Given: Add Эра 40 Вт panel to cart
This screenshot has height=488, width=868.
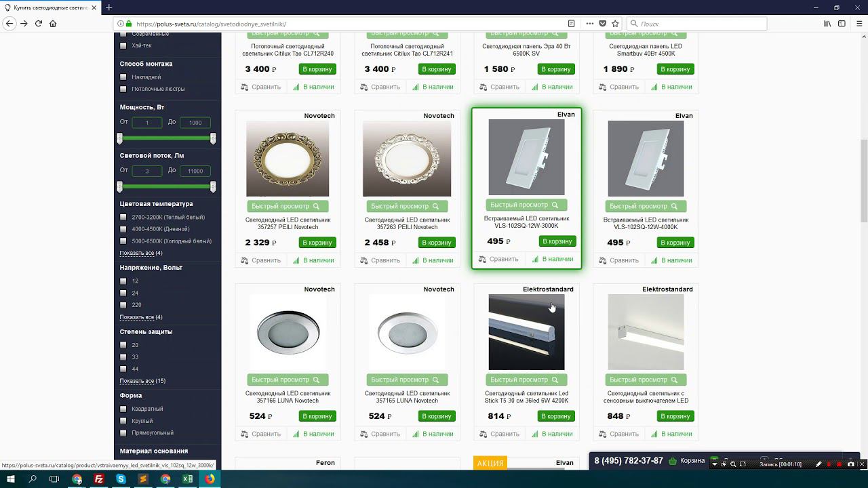Looking at the screenshot, I should coord(556,69).
